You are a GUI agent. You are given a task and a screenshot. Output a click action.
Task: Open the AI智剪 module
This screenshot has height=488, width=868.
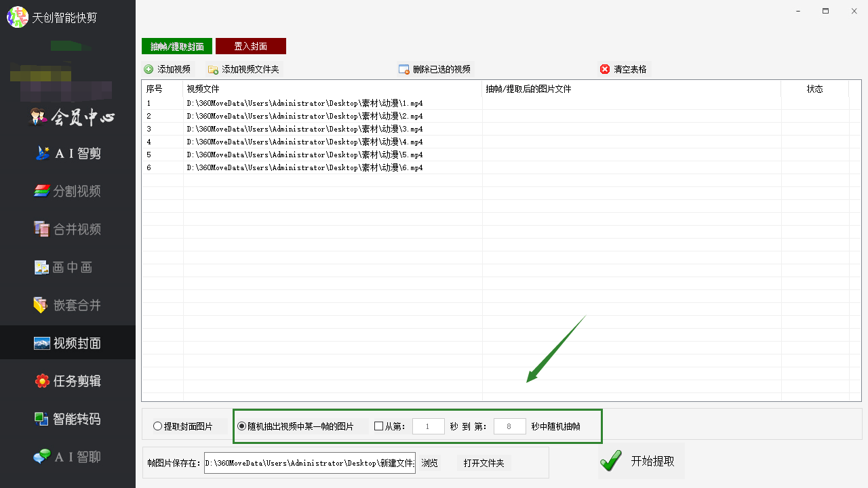pos(68,153)
